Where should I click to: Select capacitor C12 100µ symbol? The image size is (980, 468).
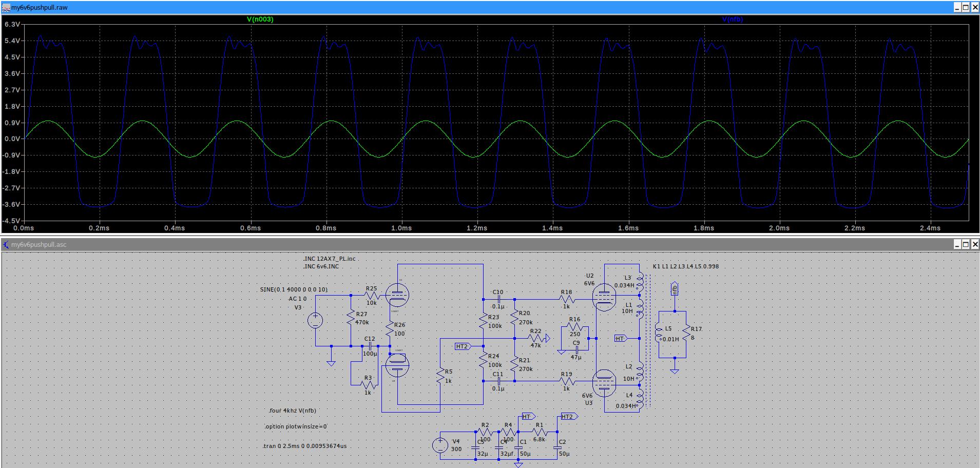coord(370,346)
